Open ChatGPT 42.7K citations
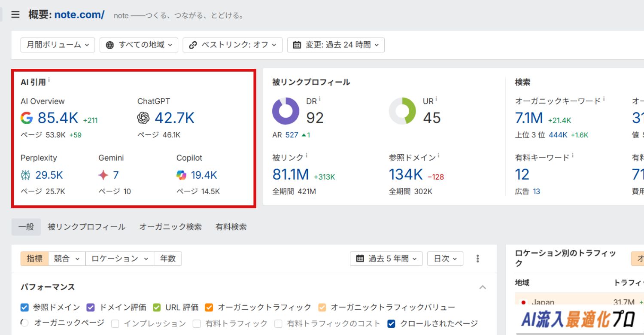The image size is (644, 335). [x=174, y=118]
